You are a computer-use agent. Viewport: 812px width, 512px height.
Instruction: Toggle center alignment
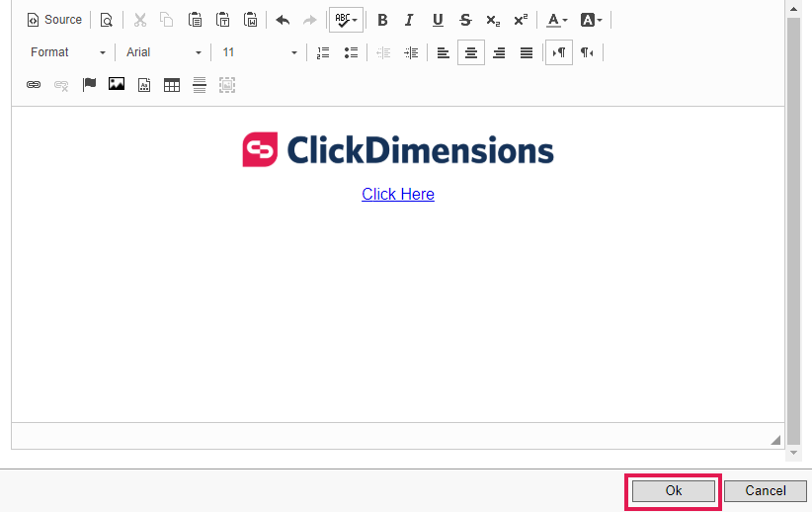471,52
